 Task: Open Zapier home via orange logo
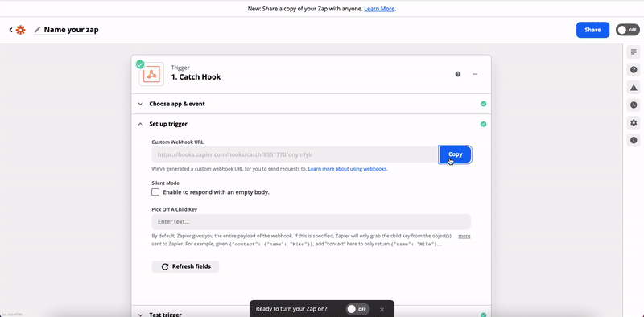click(20, 30)
